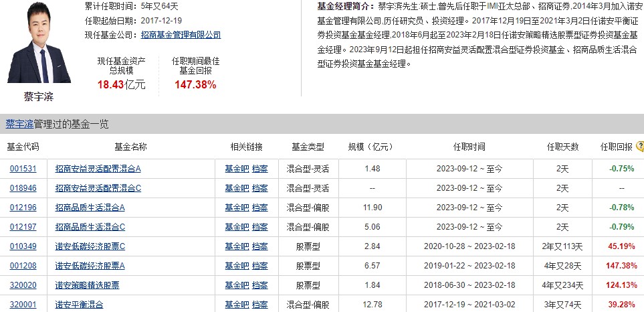Click the 2019-01-22 ~ 2023-02-18 tenure cell

[x=469, y=266]
